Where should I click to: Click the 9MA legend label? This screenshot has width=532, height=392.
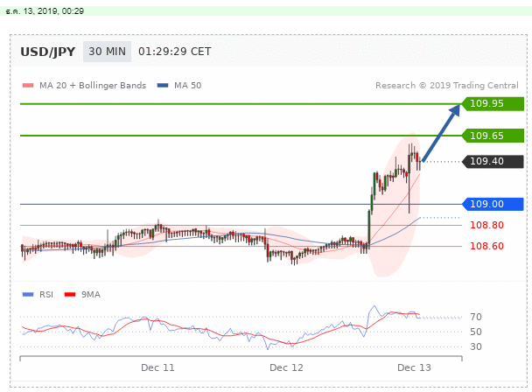click(91, 295)
